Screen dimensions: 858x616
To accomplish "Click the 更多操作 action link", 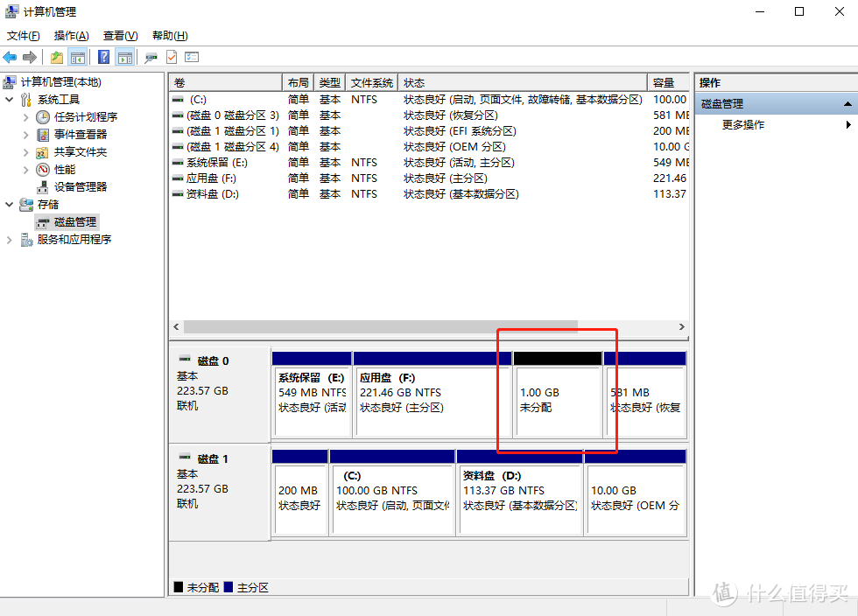I will pyautogui.click(x=742, y=124).
